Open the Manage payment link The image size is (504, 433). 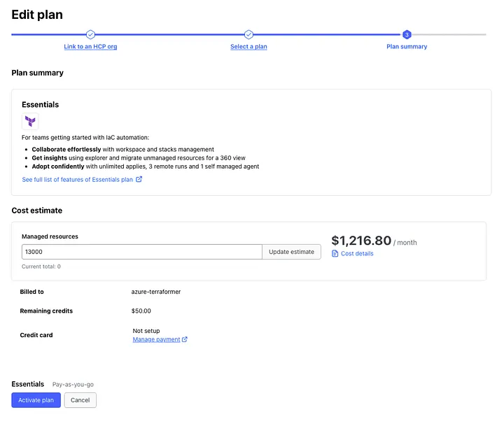pyautogui.click(x=156, y=340)
